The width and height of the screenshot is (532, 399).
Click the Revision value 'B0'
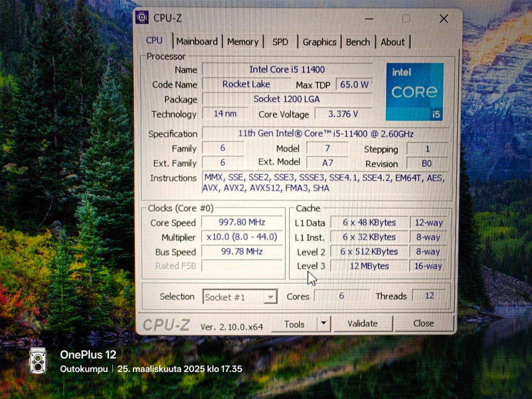[x=427, y=163]
